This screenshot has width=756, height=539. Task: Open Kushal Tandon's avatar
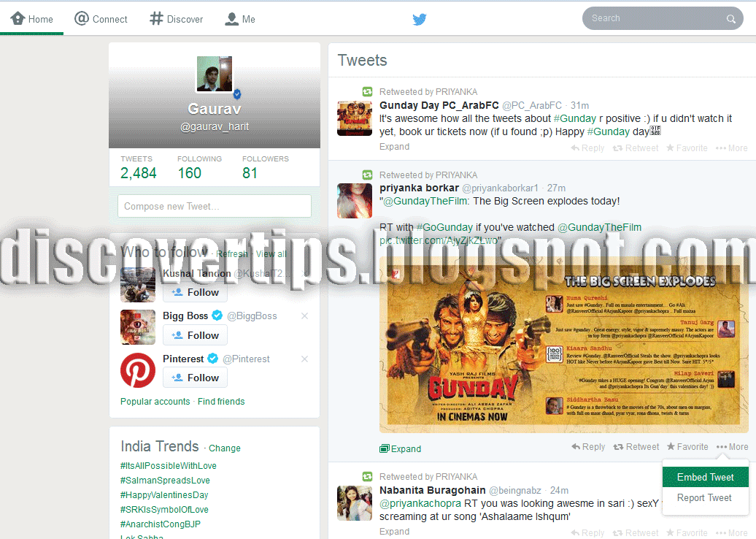(x=138, y=285)
